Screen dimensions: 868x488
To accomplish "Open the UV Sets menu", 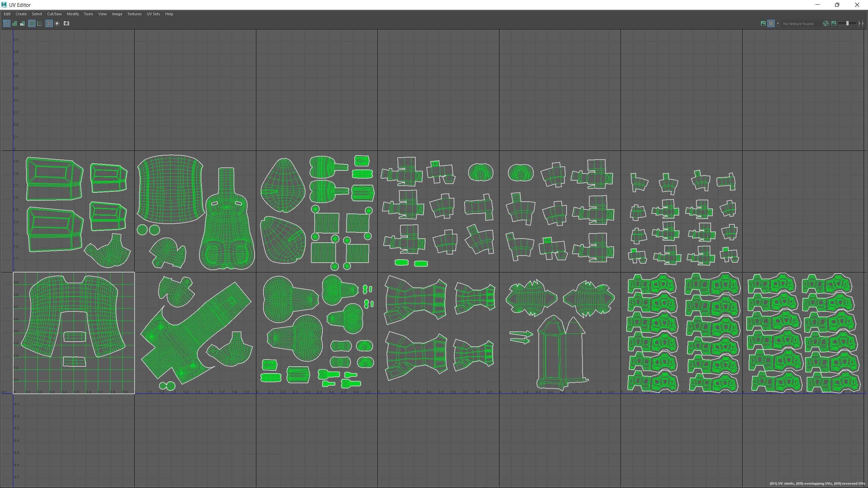I will 153,14.
